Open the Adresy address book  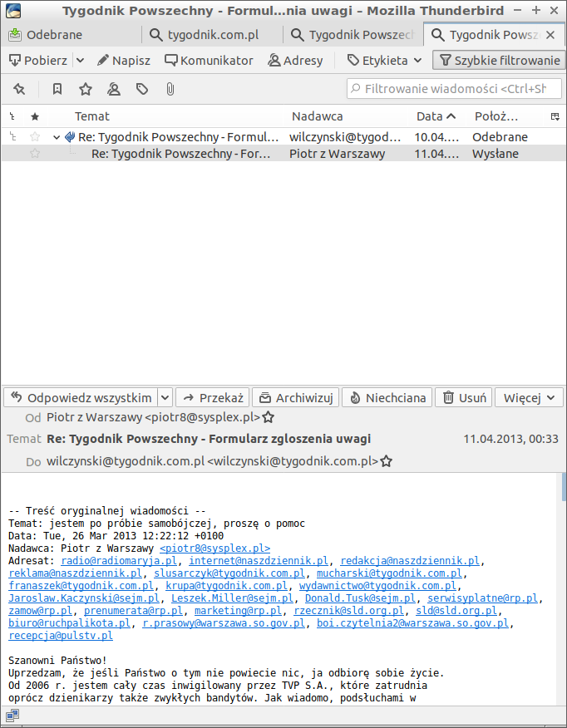[x=295, y=61]
